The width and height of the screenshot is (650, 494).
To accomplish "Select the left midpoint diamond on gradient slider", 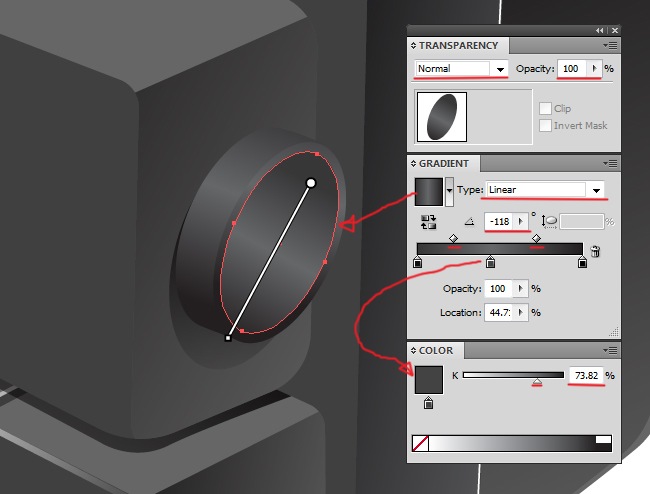I will (x=454, y=238).
